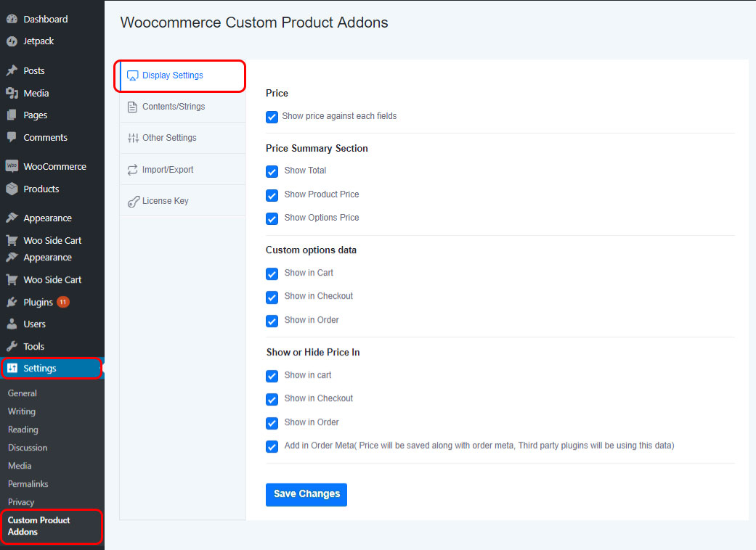The width and height of the screenshot is (756, 550).
Task: Open Custom Product Addons submenu link
Action: (x=38, y=526)
